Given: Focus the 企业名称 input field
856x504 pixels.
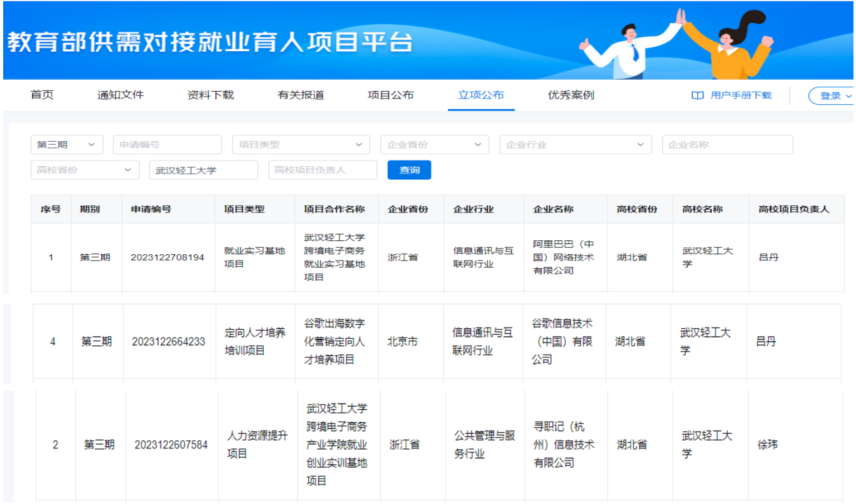Looking at the screenshot, I should [x=727, y=145].
